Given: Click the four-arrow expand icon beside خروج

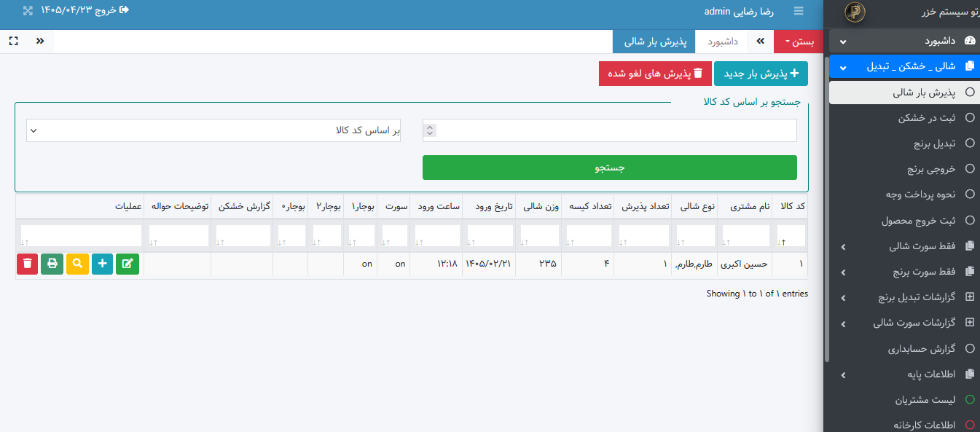Looking at the screenshot, I should [28, 11].
